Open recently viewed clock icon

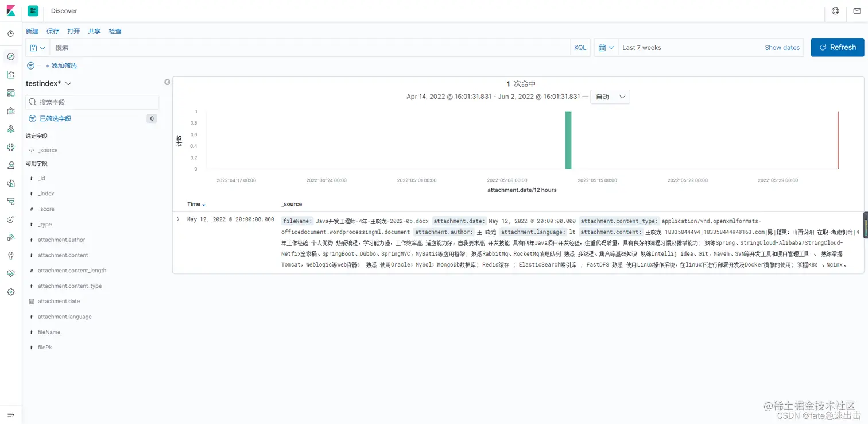(10, 34)
